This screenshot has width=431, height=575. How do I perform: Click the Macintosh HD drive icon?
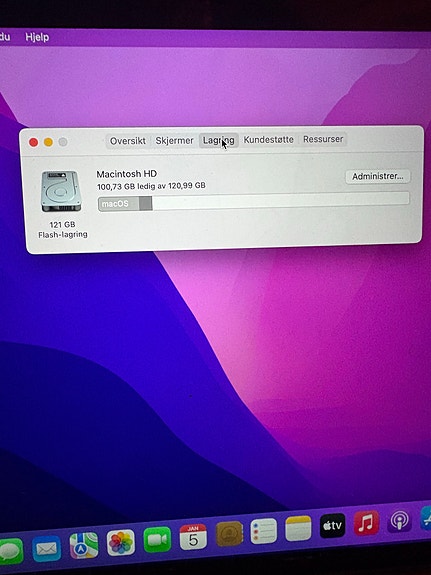pyautogui.click(x=61, y=191)
